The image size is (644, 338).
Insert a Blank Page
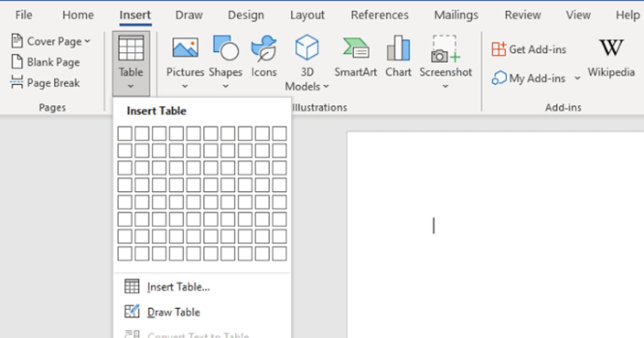46,62
